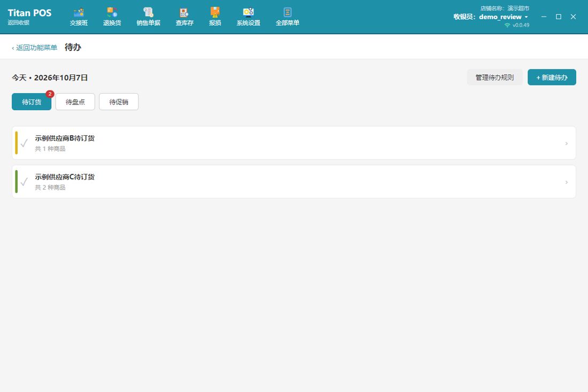Click the version number v0.0.49

pos(521,25)
